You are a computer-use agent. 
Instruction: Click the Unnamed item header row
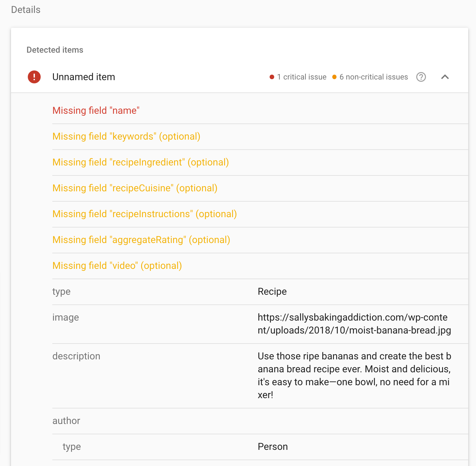pos(84,77)
